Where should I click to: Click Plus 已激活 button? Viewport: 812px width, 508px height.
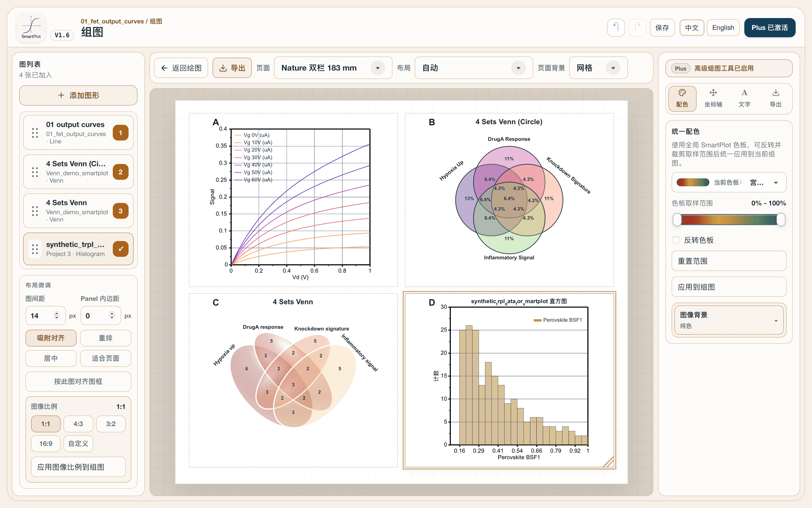pos(769,28)
